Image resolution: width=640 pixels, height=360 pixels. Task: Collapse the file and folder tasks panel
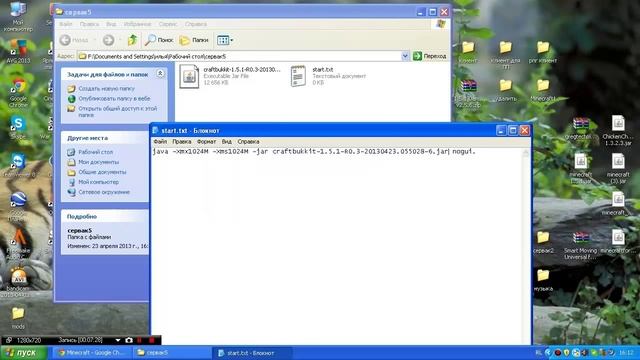[x=160, y=73]
